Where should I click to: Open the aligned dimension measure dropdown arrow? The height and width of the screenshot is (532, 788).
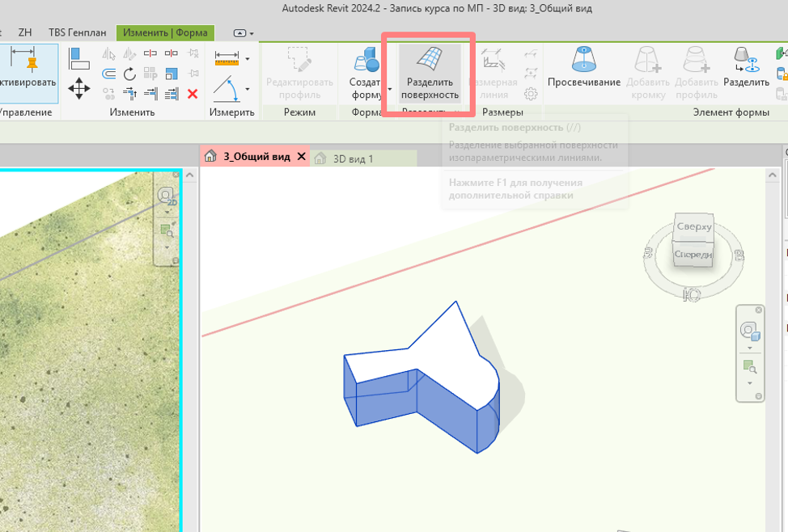248,59
